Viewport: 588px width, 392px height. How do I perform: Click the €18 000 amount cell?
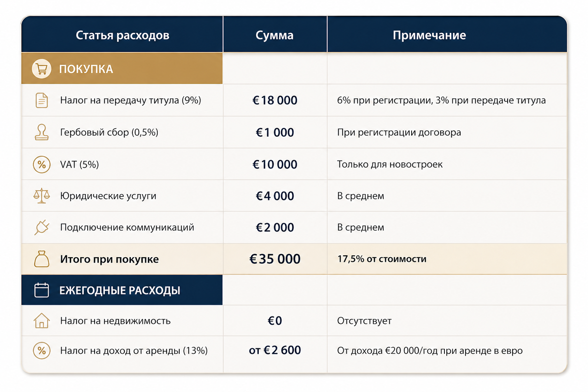click(x=275, y=100)
